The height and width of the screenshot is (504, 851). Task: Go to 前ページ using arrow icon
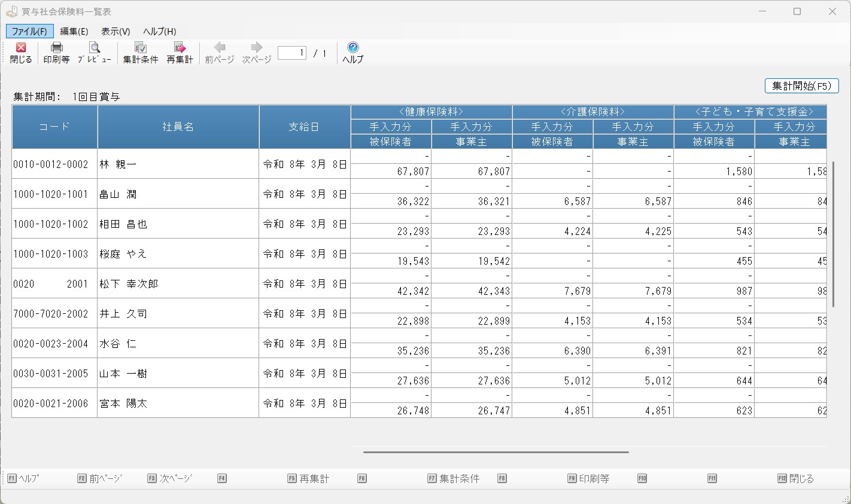pyautogui.click(x=220, y=48)
